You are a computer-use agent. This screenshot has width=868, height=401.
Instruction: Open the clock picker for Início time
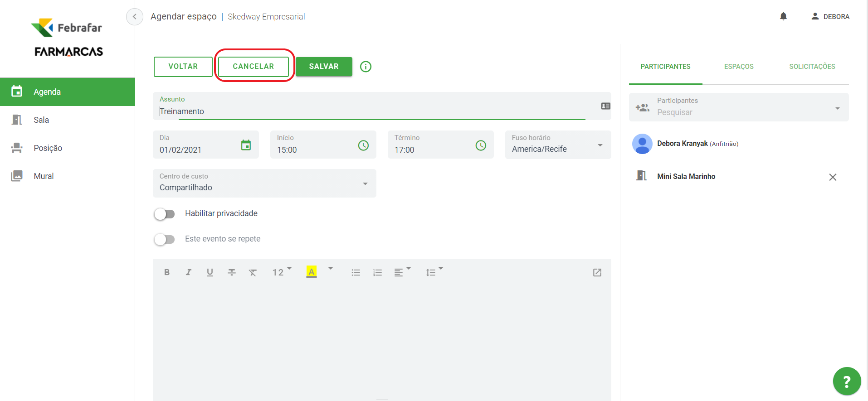point(363,145)
